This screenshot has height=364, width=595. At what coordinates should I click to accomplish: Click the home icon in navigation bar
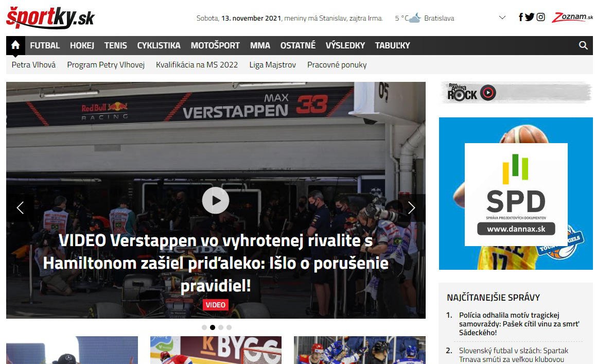click(x=15, y=45)
